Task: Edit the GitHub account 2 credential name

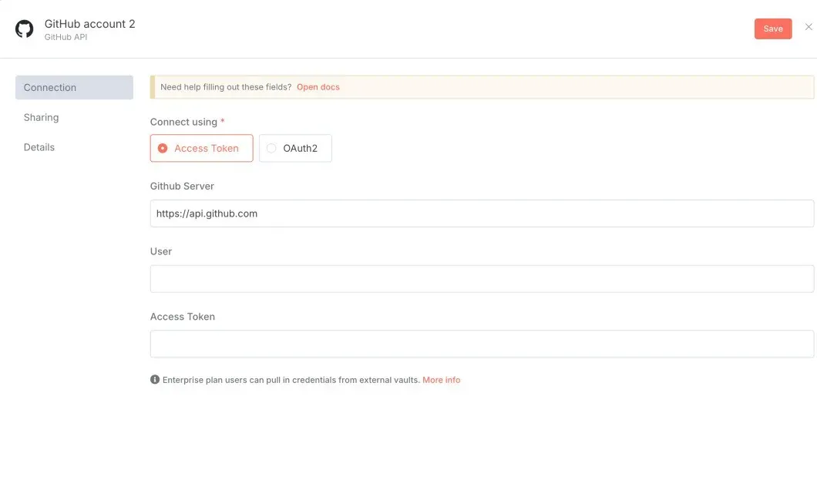Action: tap(89, 24)
